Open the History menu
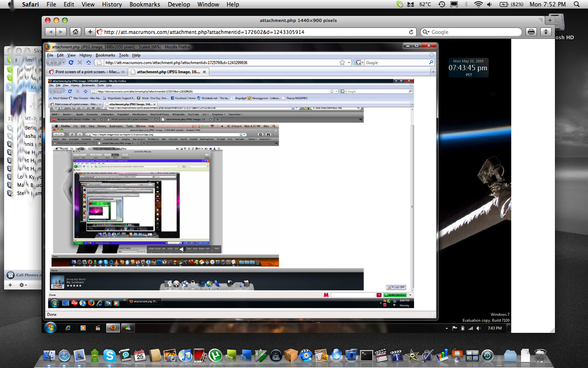 [x=112, y=4]
